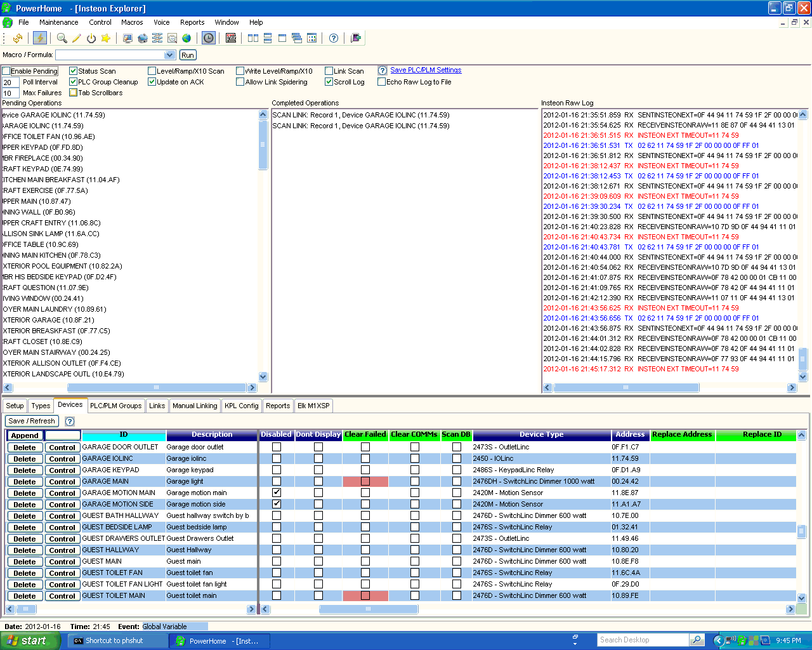Click the power button toolbar icon
The width and height of the screenshot is (812, 650).
[x=91, y=38]
